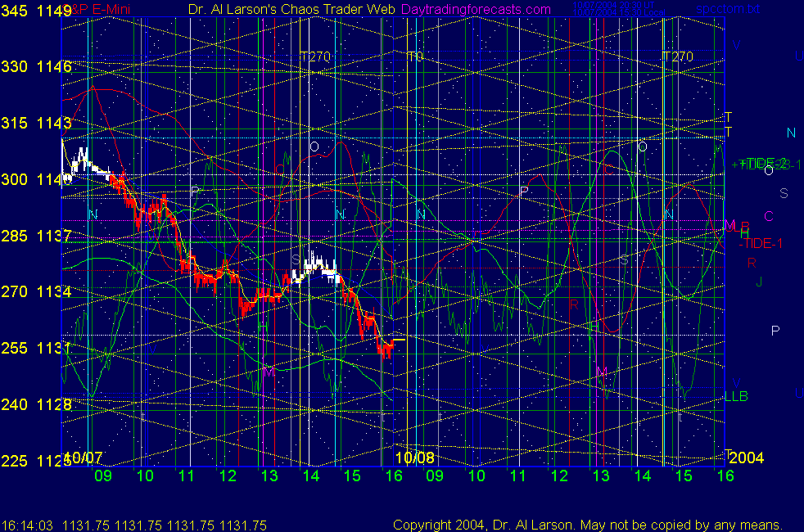This screenshot has height=532, width=804.
Task: Click the 10/07 date label
Action: [x=83, y=458]
